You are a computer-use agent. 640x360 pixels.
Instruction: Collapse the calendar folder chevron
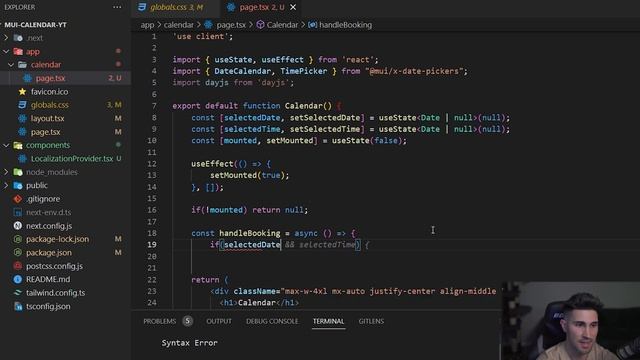11,64
